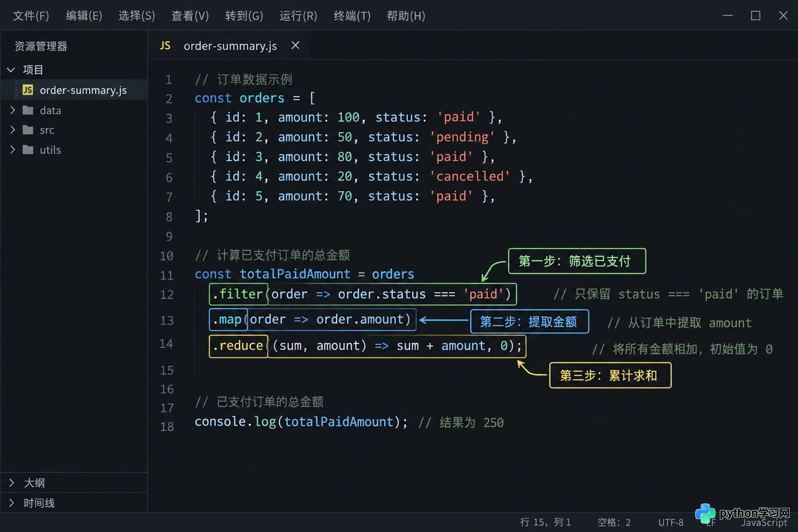
Task: Collapse the 项目 section chevron
Action: coord(11,70)
